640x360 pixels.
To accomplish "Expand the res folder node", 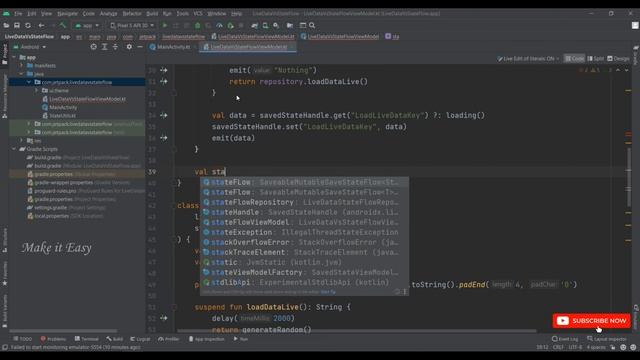I will pos(22,140).
